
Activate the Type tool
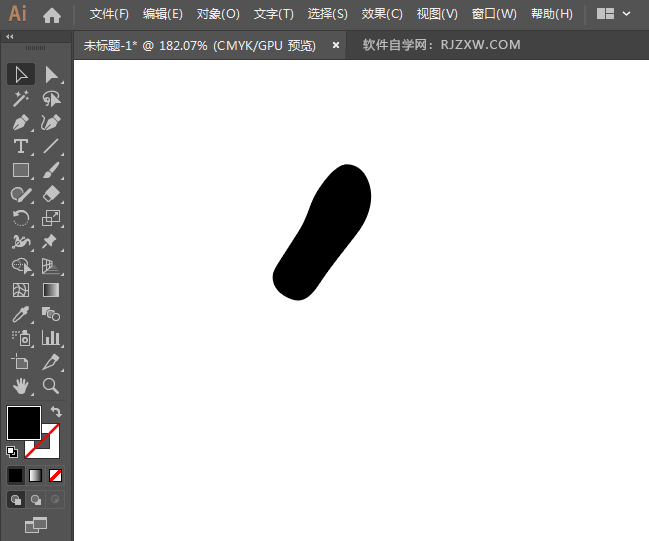click(21, 146)
